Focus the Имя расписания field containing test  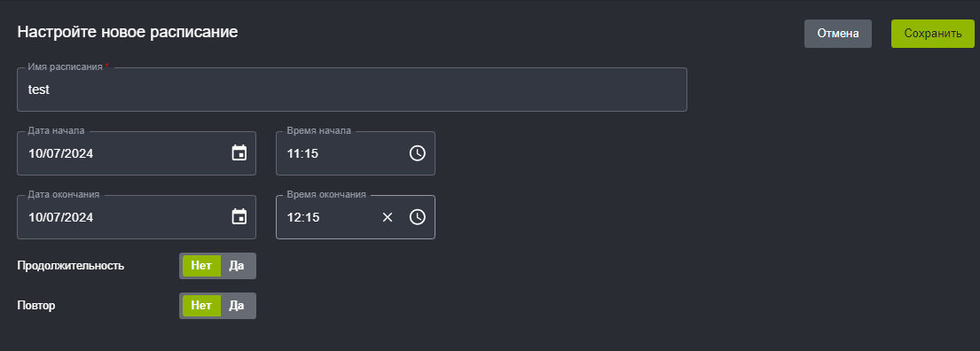coord(352,90)
